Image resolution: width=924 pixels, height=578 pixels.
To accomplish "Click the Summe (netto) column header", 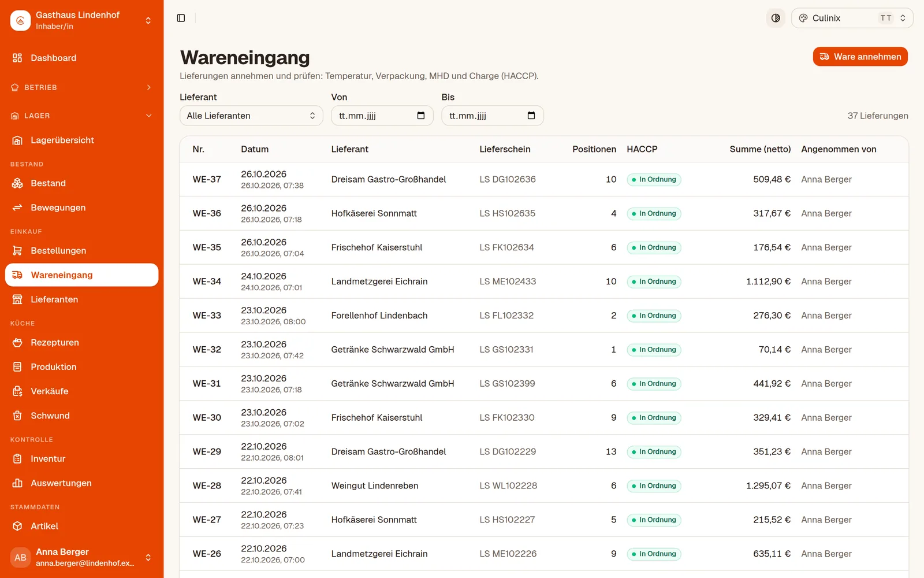I will pyautogui.click(x=760, y=149).
